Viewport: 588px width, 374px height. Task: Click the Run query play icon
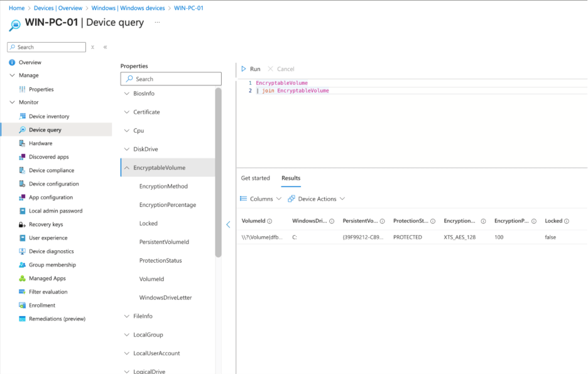click(x=244, y=69)
